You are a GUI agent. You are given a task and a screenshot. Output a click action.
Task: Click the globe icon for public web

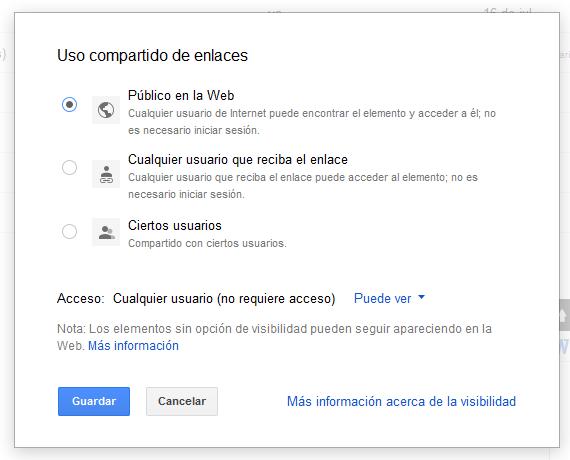pyautogui.click(x=106, y=110)
